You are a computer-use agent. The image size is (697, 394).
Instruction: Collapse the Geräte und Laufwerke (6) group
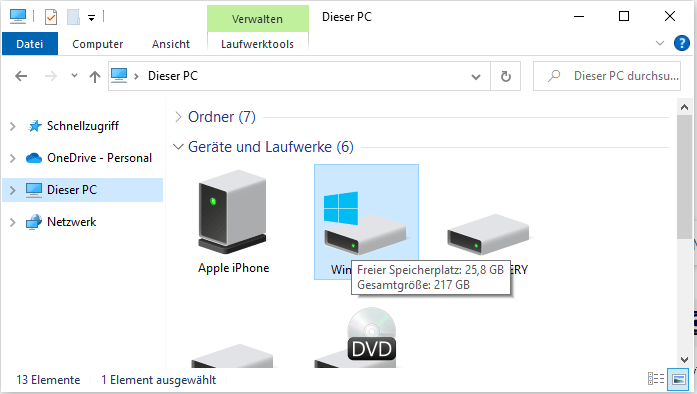178,147
